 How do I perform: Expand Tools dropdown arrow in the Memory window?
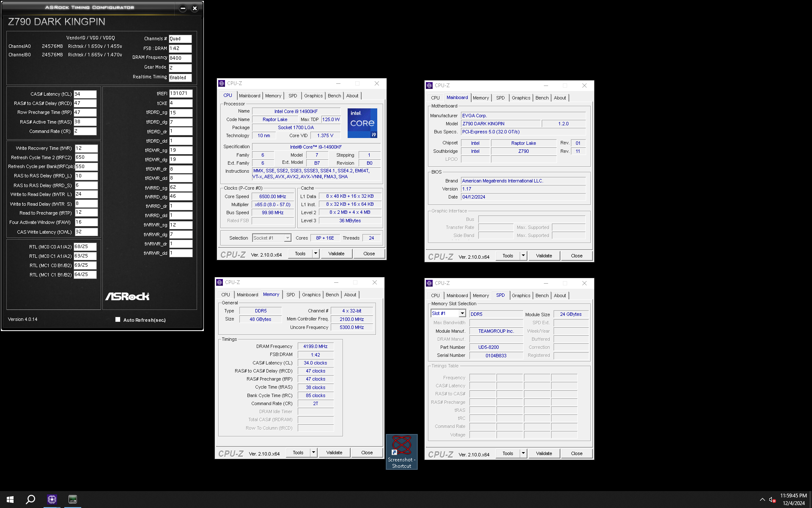click(x=313, y=453)
